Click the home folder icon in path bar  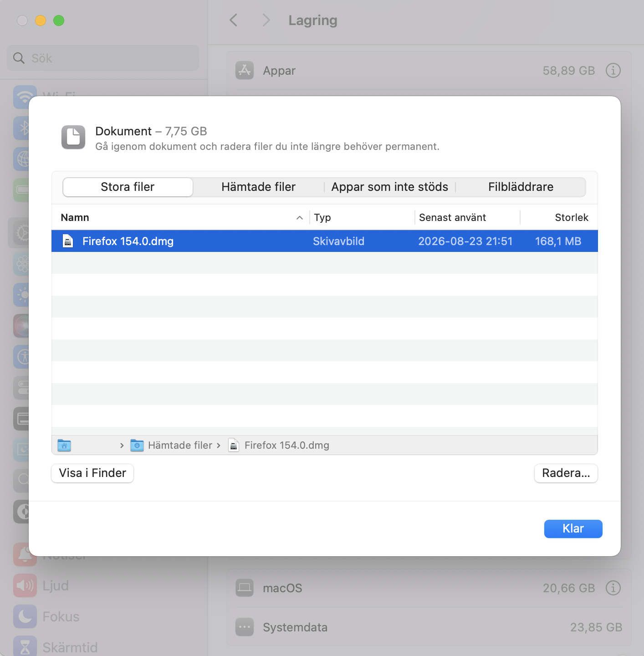pos(64,445)
